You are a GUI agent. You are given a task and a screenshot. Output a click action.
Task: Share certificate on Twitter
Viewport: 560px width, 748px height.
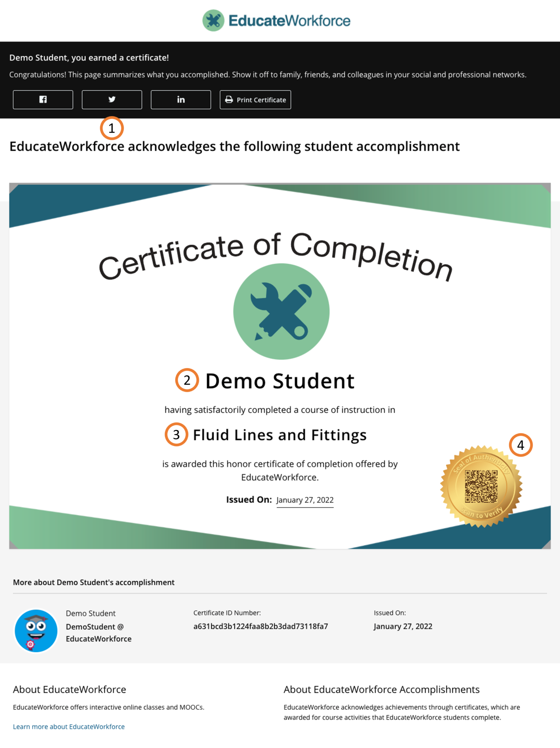(x=112, y=100)
